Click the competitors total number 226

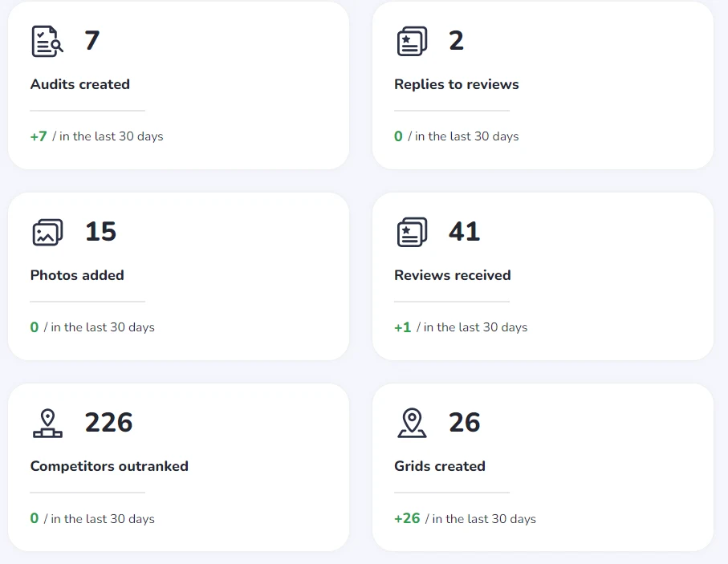point(108,423)
